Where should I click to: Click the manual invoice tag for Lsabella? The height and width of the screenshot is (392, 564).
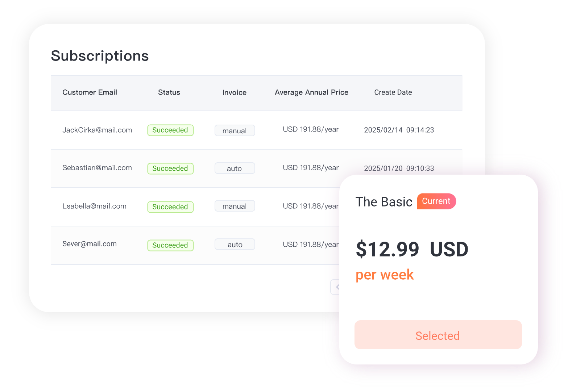pos(235,206)
